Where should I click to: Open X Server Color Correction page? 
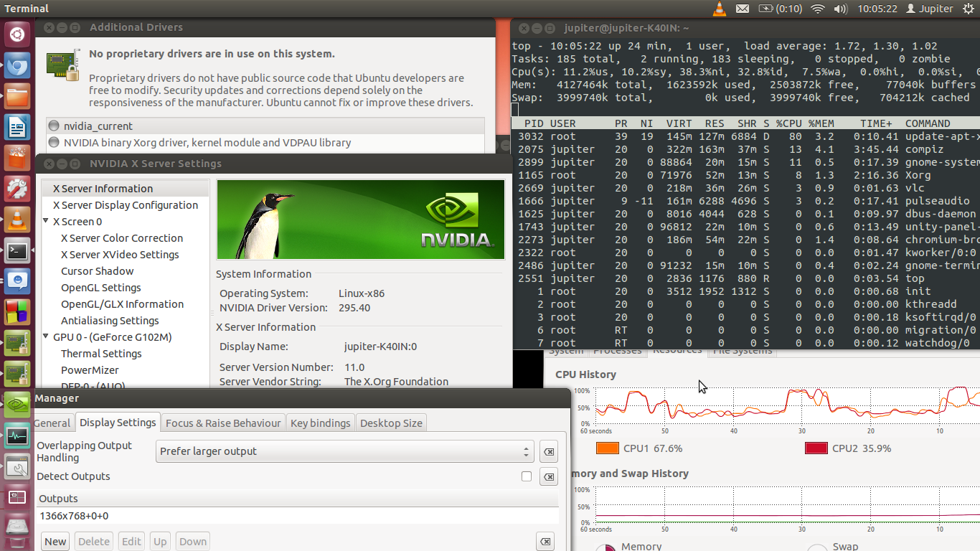point(122,238)
